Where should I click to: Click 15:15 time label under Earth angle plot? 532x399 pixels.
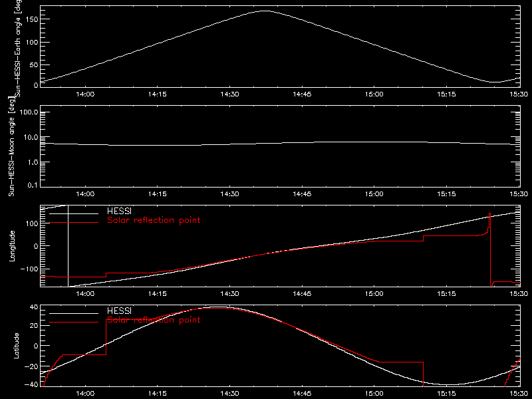[446, 94]
